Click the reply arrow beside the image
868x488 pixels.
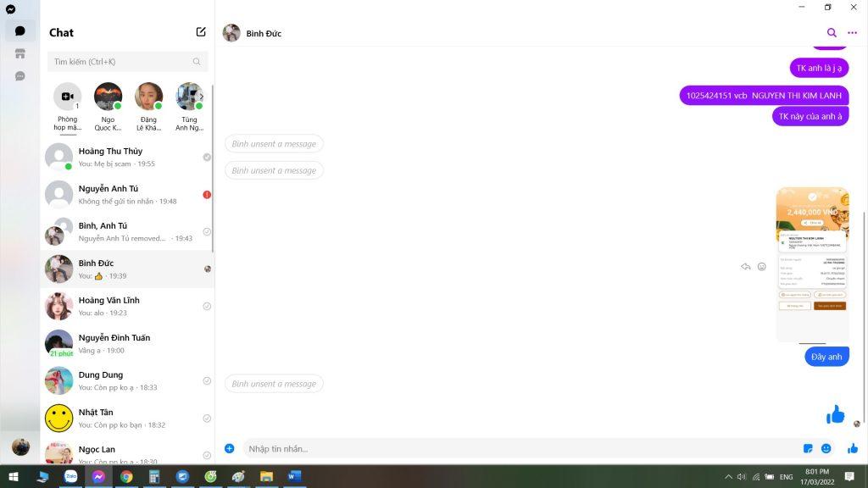click(x=746, y=266)
